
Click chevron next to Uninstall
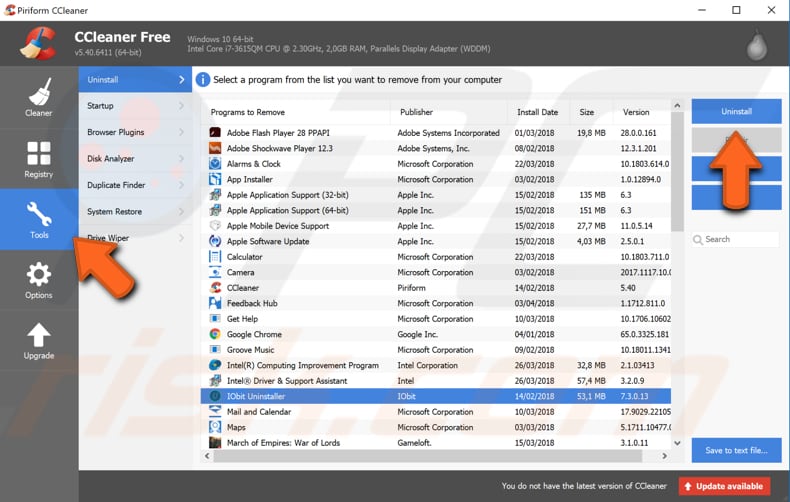click(x=181, y=80)
